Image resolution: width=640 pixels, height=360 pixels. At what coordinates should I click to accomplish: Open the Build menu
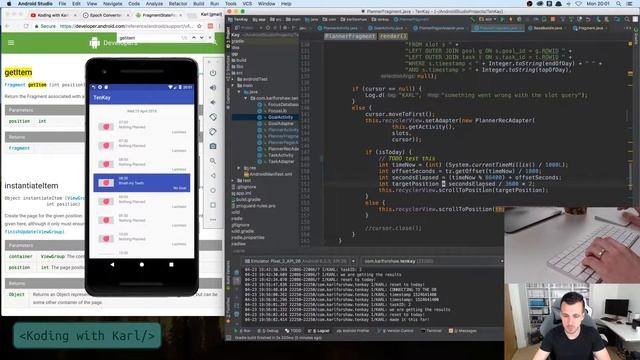click(199, 4)
